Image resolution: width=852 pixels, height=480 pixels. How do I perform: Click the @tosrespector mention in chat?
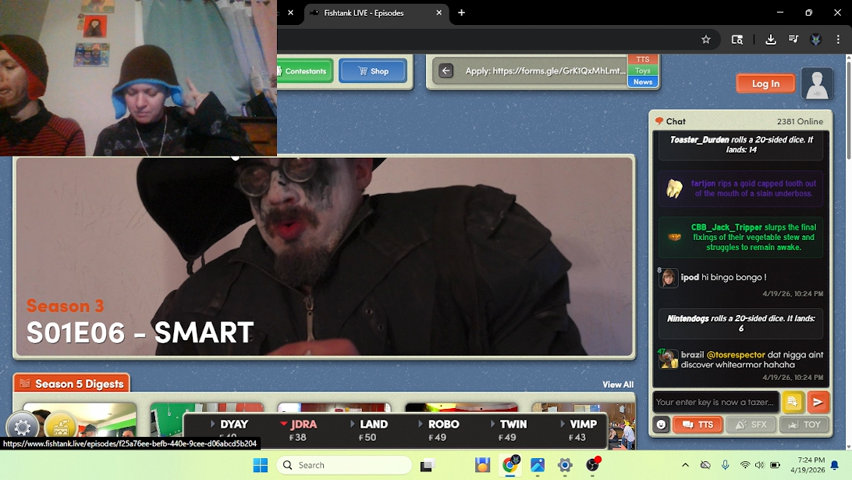click(735, 354)
